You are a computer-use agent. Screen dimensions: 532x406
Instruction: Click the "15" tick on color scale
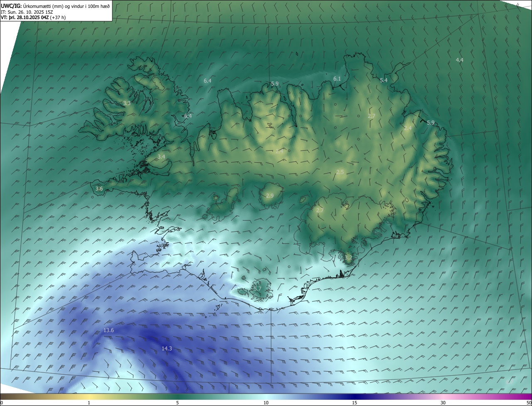[x=355, y=403]
